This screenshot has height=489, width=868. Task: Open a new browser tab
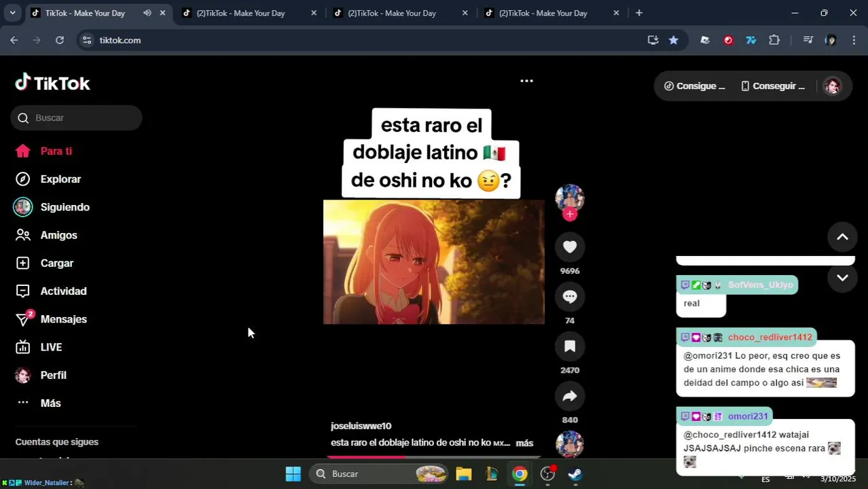[x=638, y=13]
